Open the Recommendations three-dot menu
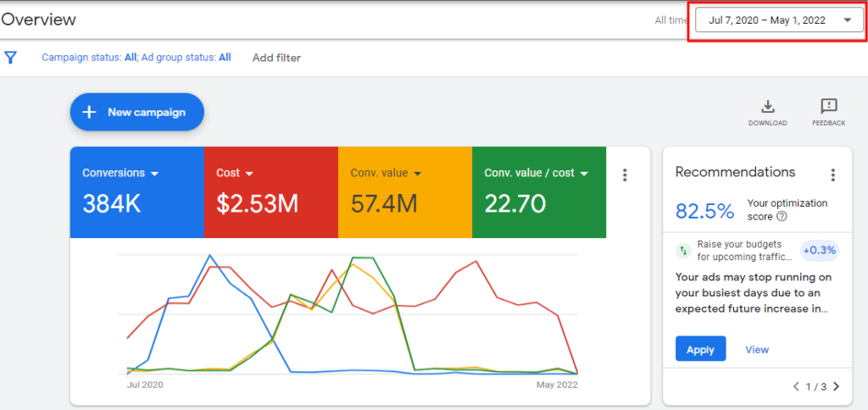 click(832, 175)
